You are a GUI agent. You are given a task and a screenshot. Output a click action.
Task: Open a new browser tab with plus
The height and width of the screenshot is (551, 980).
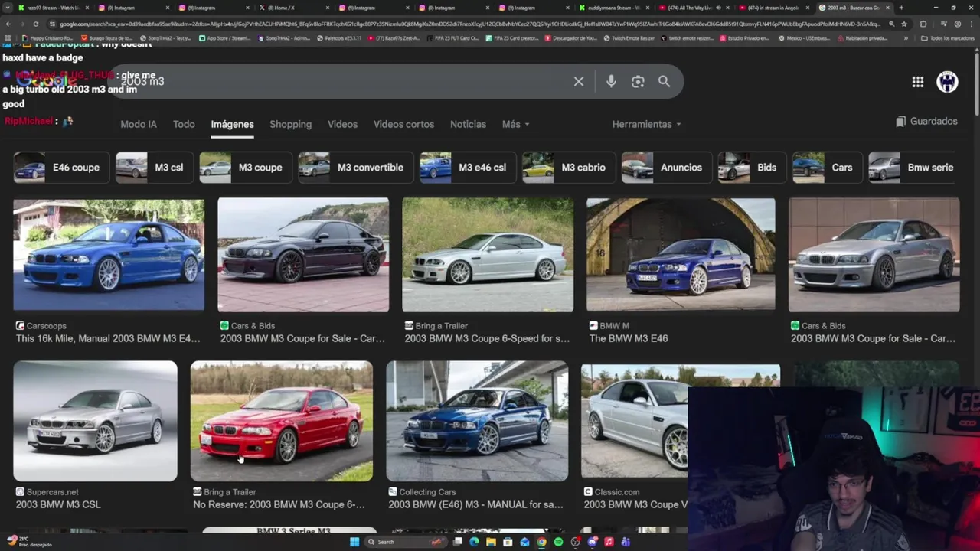point(900,8)
